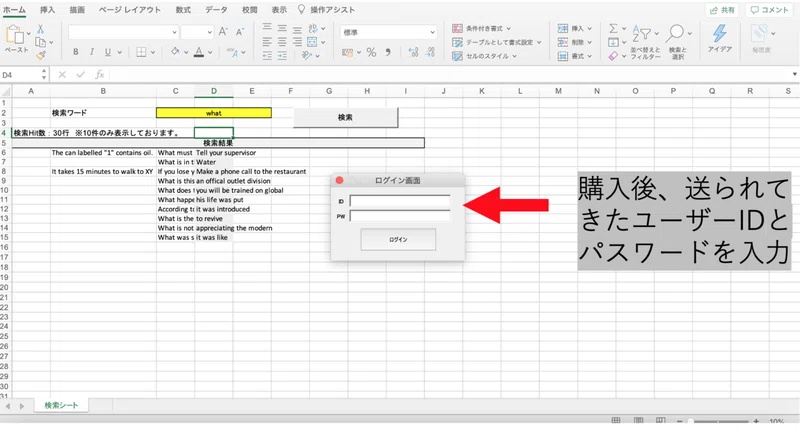Click the Copy icon
This screenshot has height=432, width=800.
(40, 42)
